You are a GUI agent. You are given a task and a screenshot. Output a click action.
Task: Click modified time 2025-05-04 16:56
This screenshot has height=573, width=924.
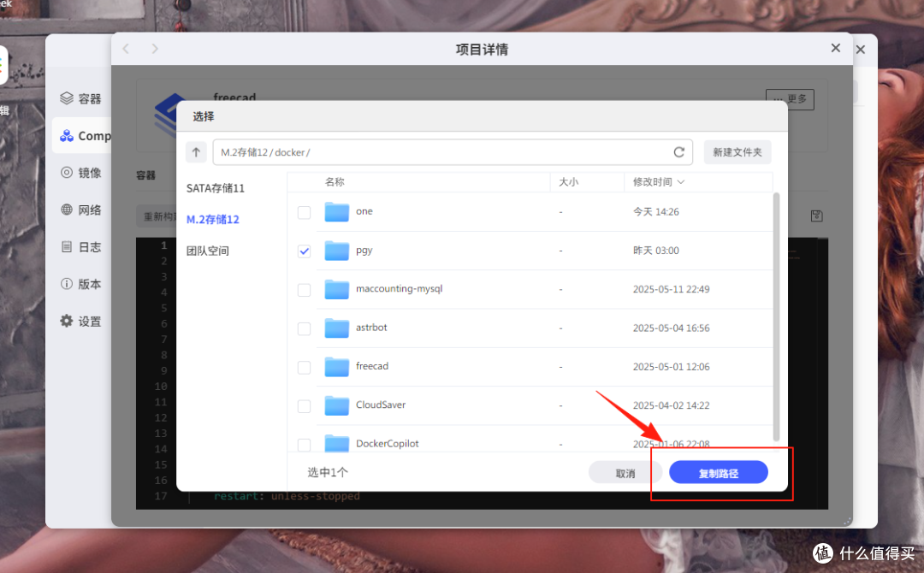672,328
